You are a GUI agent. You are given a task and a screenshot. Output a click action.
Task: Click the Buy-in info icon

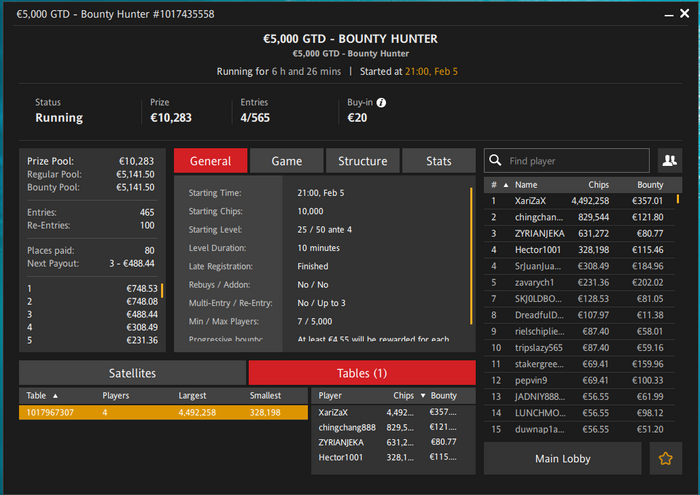point(381,103)
